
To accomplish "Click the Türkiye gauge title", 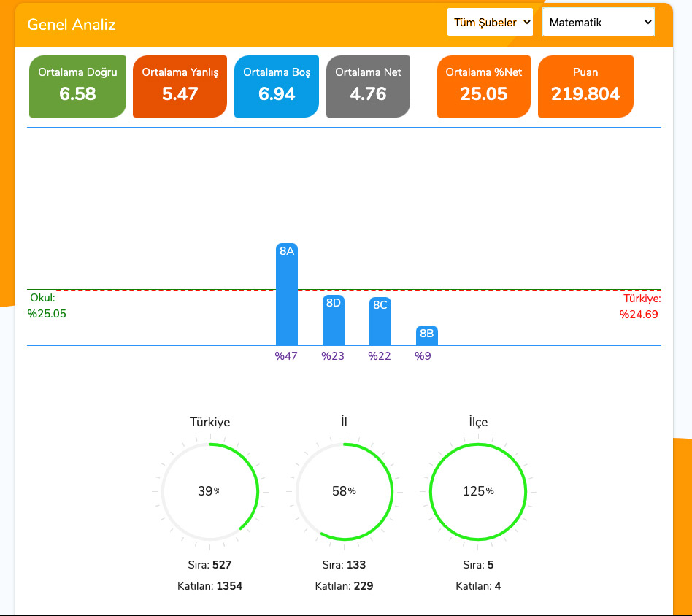I will [210, 422].
